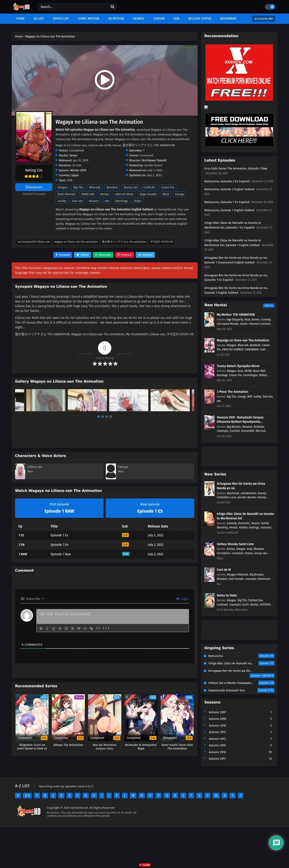Close the bottom ad with CLOSE
The image size is (289, 868).
pyautogui.click(x=145, y=865)
